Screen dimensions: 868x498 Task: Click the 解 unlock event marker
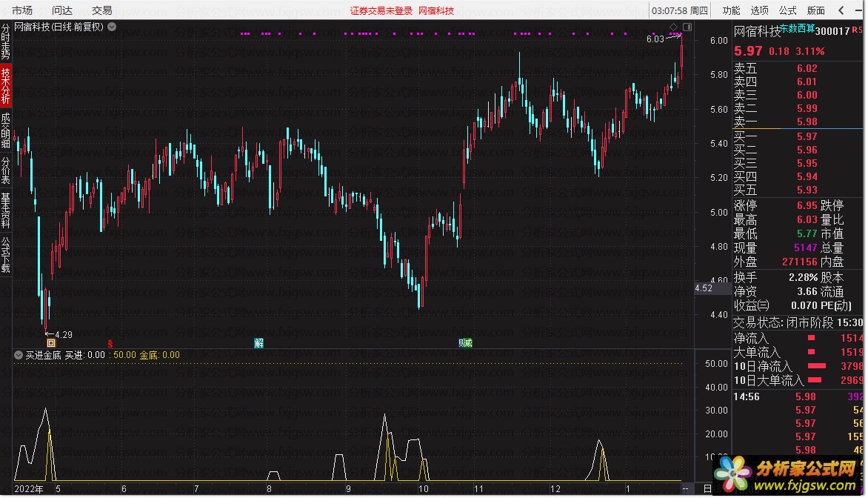[x=258, y=343]
